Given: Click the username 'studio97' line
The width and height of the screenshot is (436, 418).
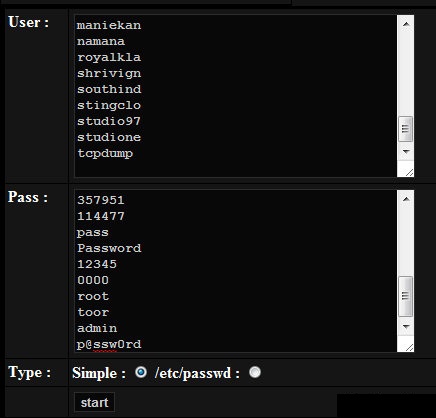Looking at the screenshot, I should pos(109,121).
